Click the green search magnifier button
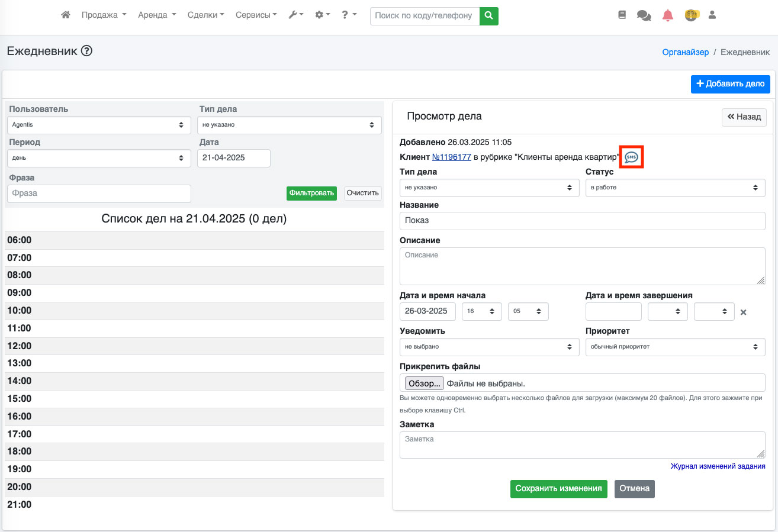This screenshot has width=778, height=532. pyautogui.click(x=488, y=16)
